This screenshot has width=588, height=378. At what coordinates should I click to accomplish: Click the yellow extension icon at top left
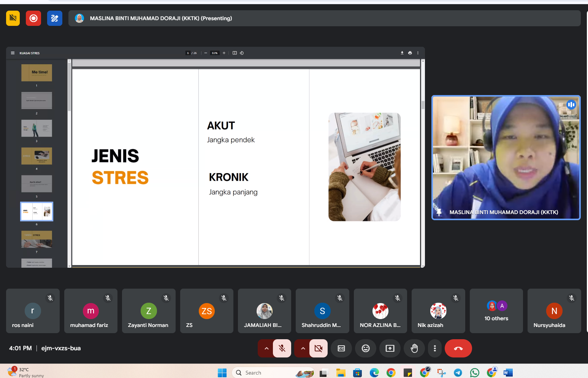click(x=13, y=18)
